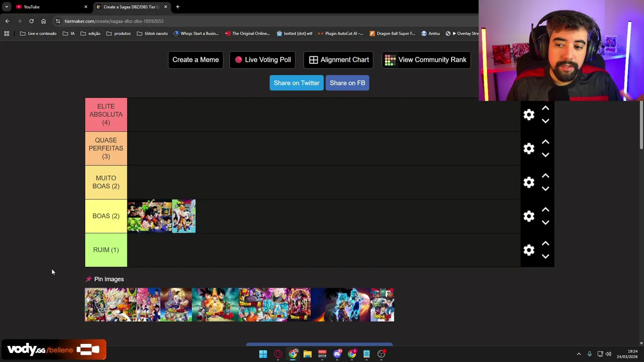The width and height of the screenshot is (644, 362).
Task: Select Resurrection F Golden Frieza image in pool
Action: tap(215, 305)
